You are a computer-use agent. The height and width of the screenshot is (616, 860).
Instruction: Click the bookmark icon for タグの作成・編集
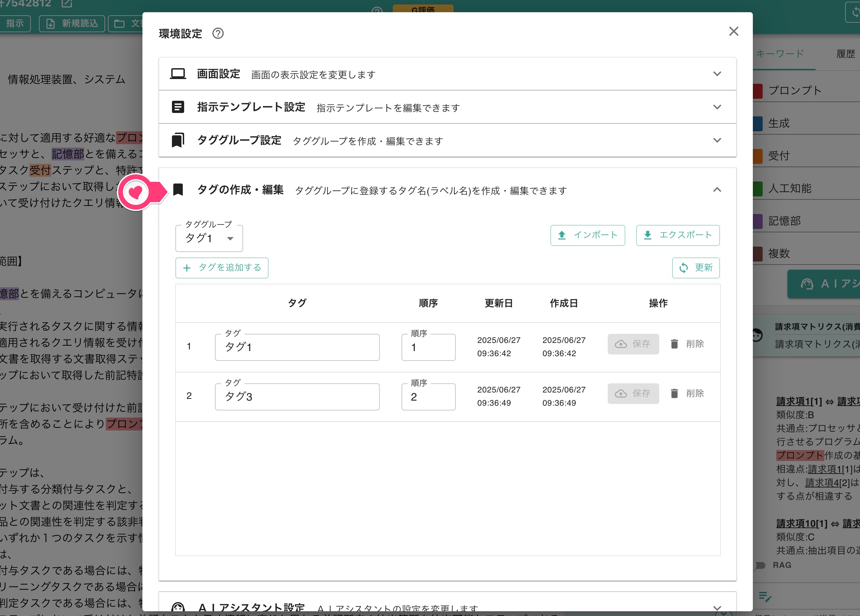(178, 189)
